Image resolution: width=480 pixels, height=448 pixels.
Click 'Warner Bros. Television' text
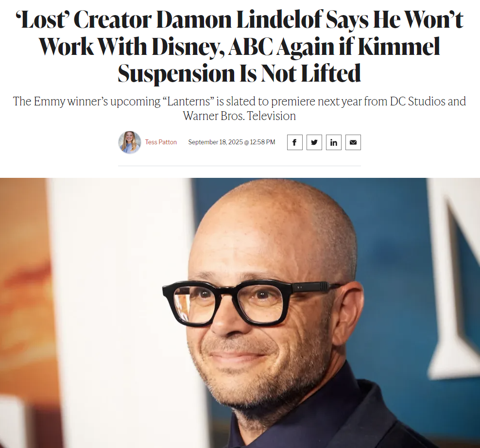(x=239, y=116)
